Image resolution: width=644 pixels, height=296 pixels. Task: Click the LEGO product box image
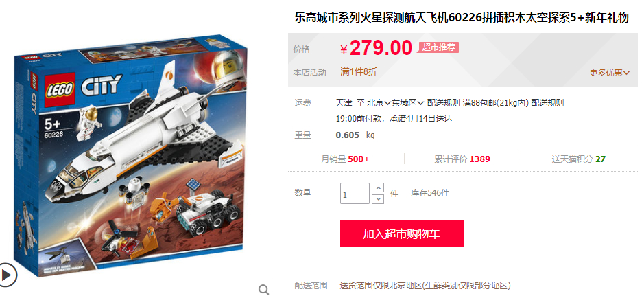pos(132,156)
